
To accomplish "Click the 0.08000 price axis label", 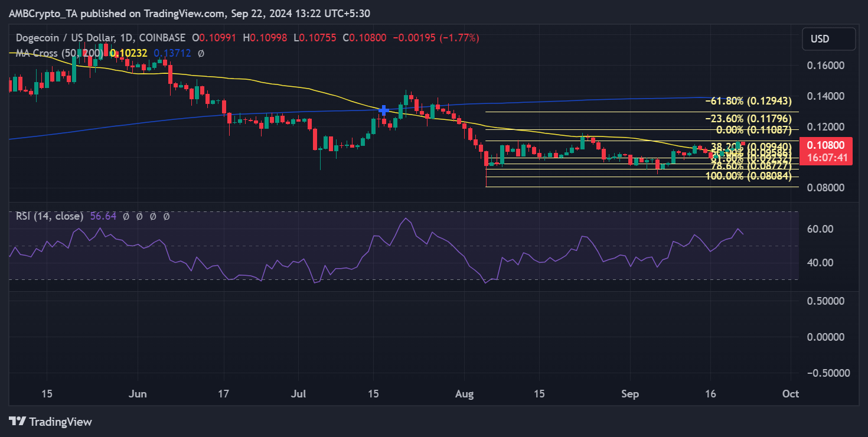I will tap(826, 188).
